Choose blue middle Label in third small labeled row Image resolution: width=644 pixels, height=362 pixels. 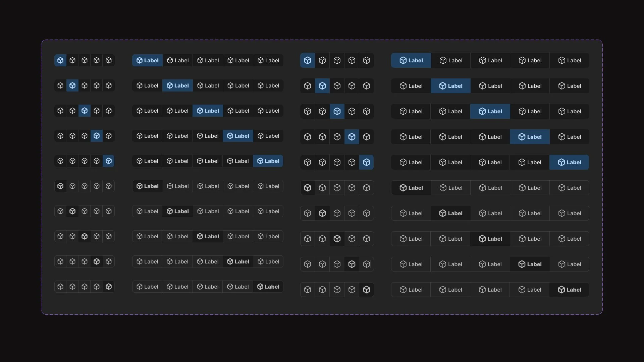(x=208, y=111)
